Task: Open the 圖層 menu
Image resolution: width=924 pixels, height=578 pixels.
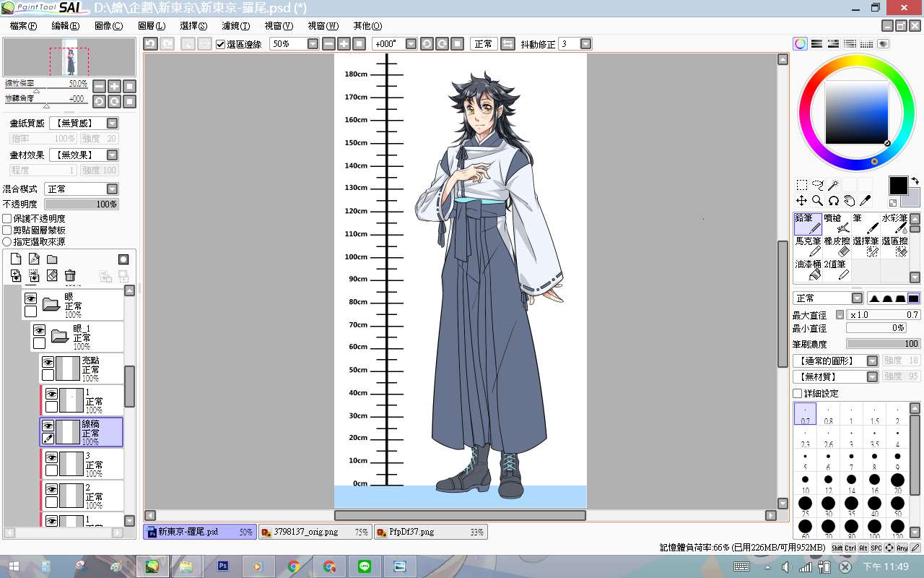Action: [152, 25]
